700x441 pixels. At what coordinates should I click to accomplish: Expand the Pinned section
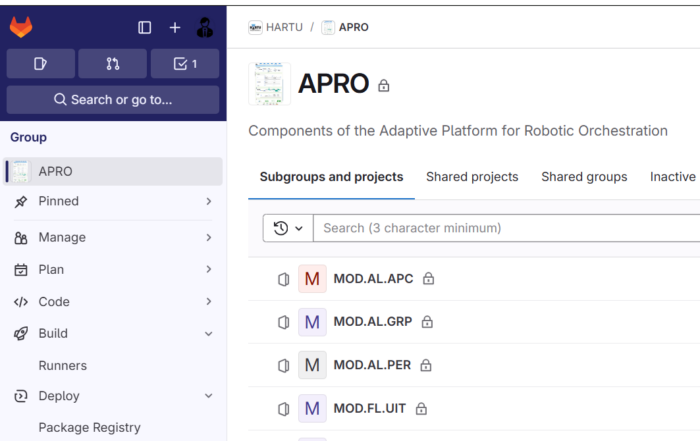click(112, 201)
